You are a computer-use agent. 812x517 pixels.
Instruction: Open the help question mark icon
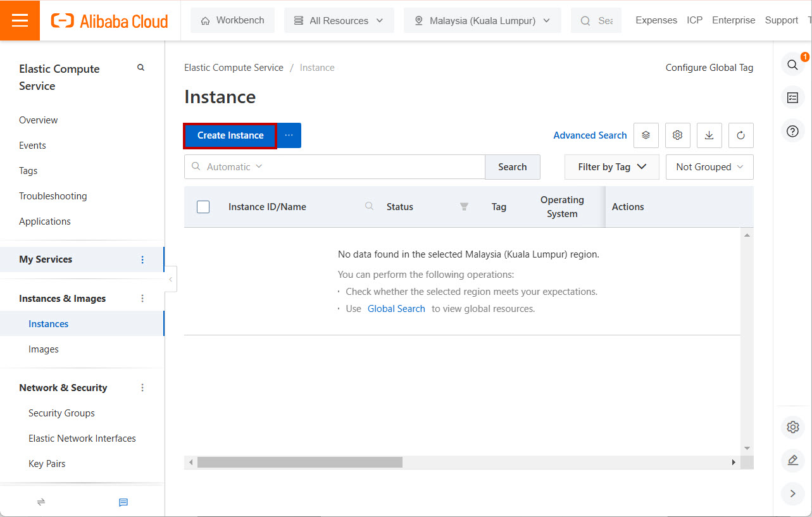(792, 131)
